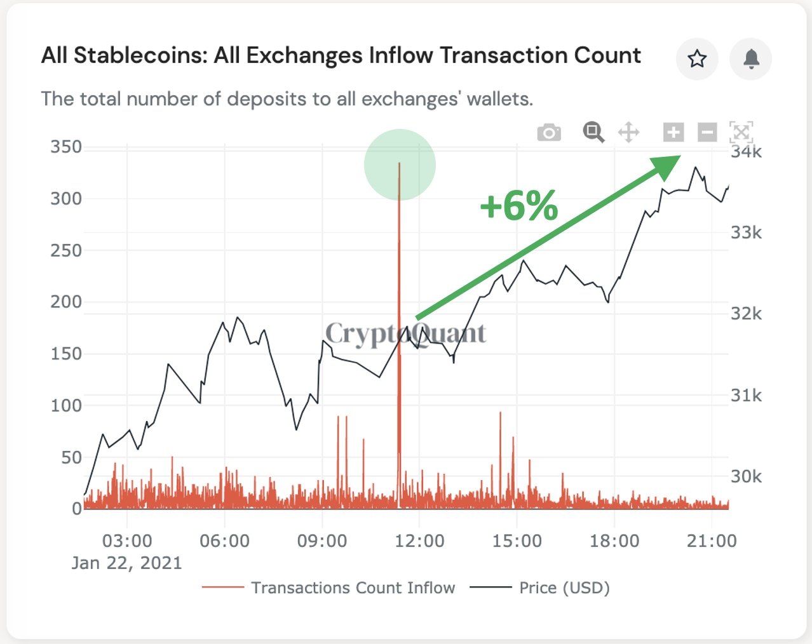
Task: Select the magnifier zoom tool
Action: [593, 132]
